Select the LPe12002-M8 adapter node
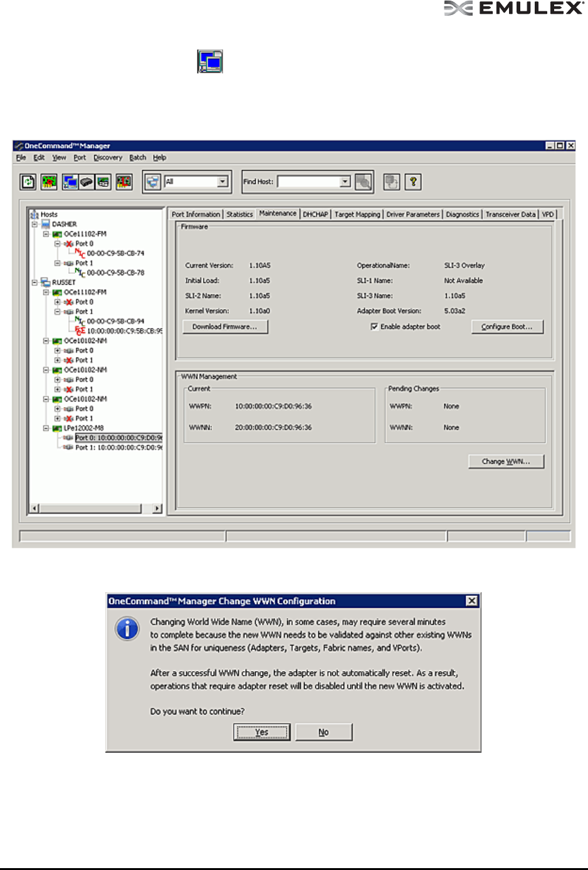588x870 pixels. tap(83, 428)
